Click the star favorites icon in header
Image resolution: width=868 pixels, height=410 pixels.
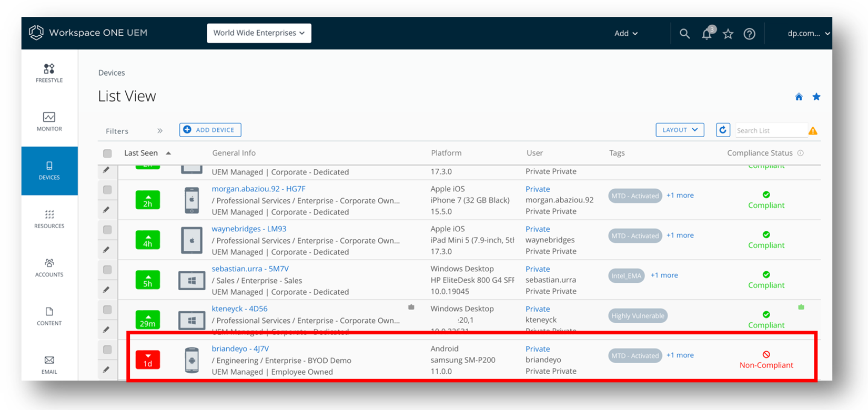point(728,34)
